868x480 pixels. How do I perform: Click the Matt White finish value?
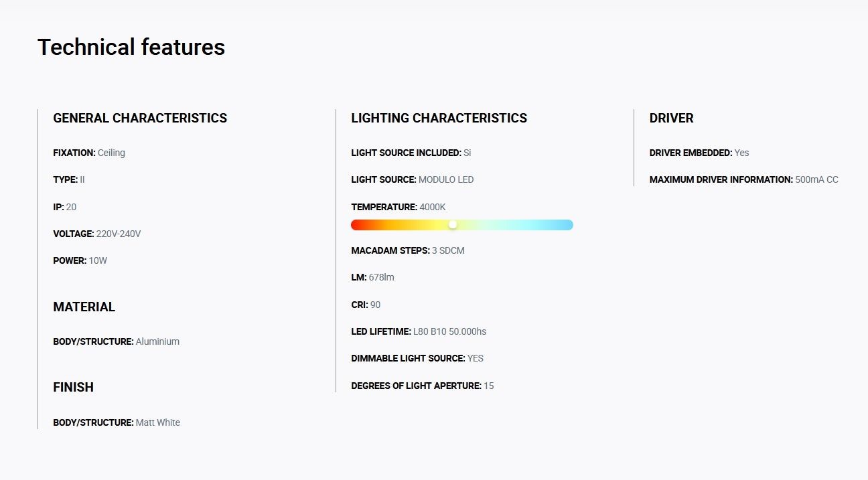tap(158, 422)
